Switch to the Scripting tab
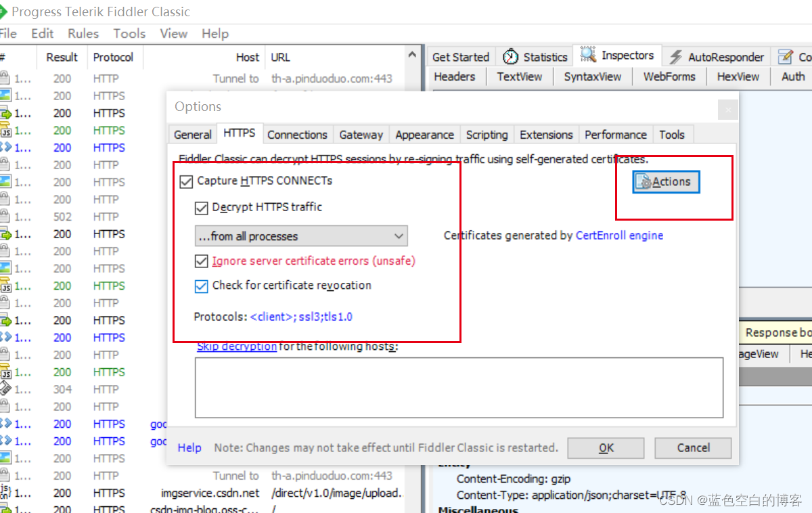The height and width of the screenshot is (513, 812). pyautogui.click(x=487, y=135)
